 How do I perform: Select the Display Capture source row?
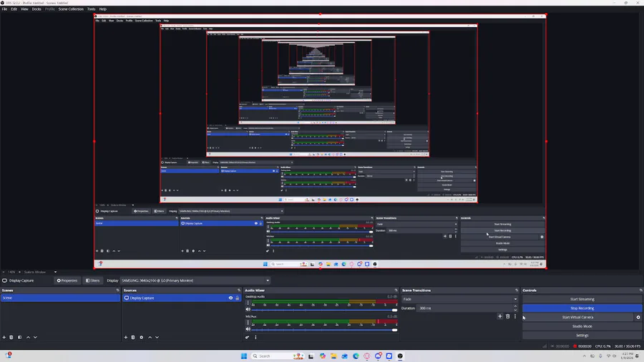point(182,298)
